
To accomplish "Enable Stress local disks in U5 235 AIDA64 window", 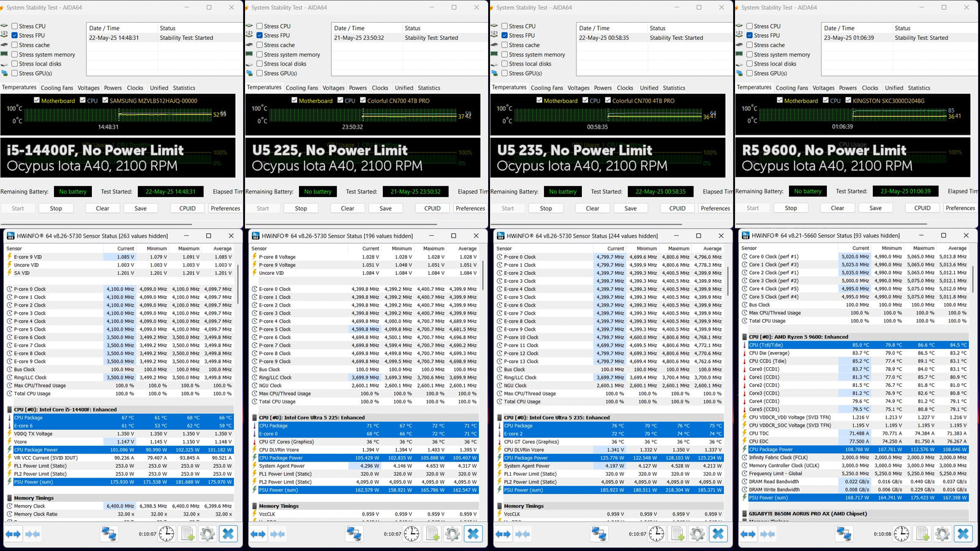I will click(505, 64).
